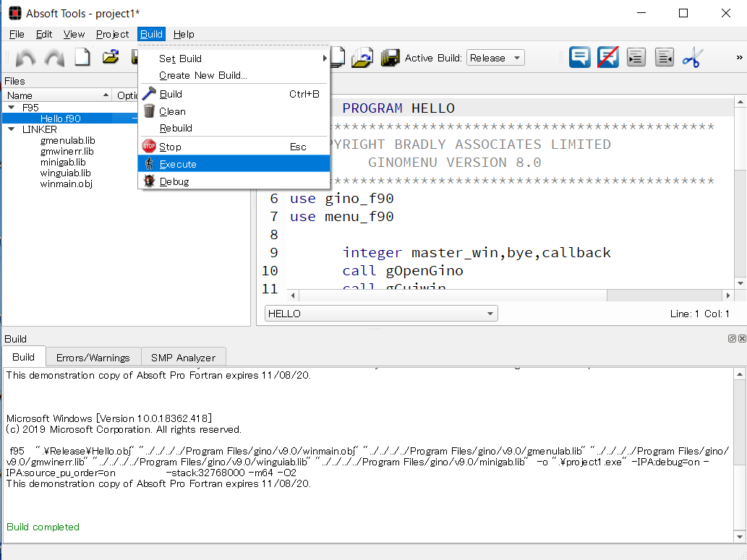Screen dimensions: 747x560
Task: Select winguiab.lib in the Files tree
Action: click(x=65, y=173)
